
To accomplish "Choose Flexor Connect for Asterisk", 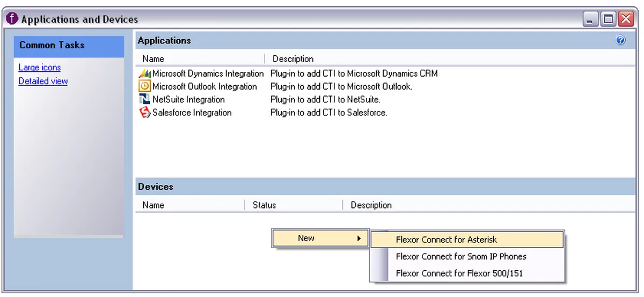I will click(467, 240).
